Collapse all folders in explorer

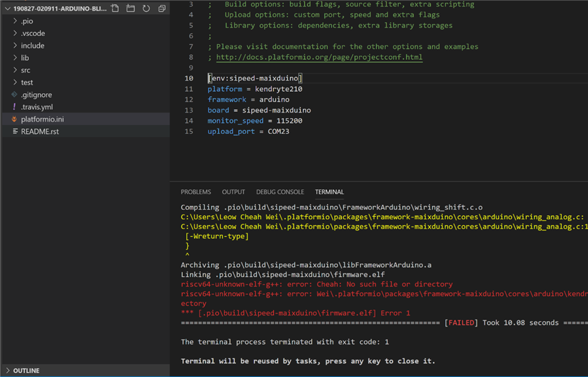[161, 9]
